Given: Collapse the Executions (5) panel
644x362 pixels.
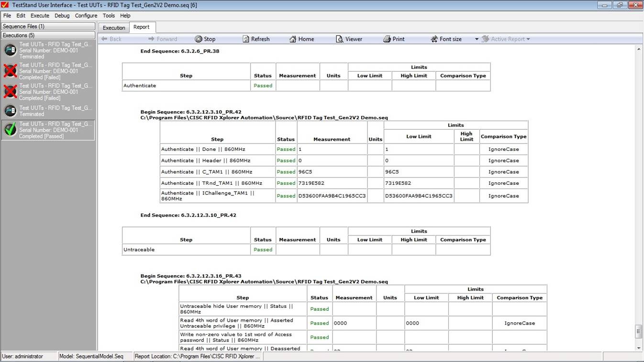Looking at the screenshot, I should (x=48, y=35).
